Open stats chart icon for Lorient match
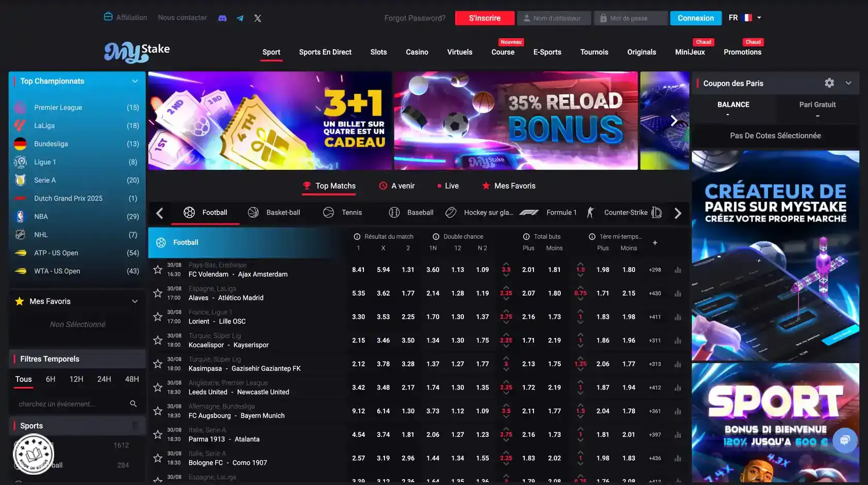The width and height of the screenshot is (868, 485). coord(678,317)
